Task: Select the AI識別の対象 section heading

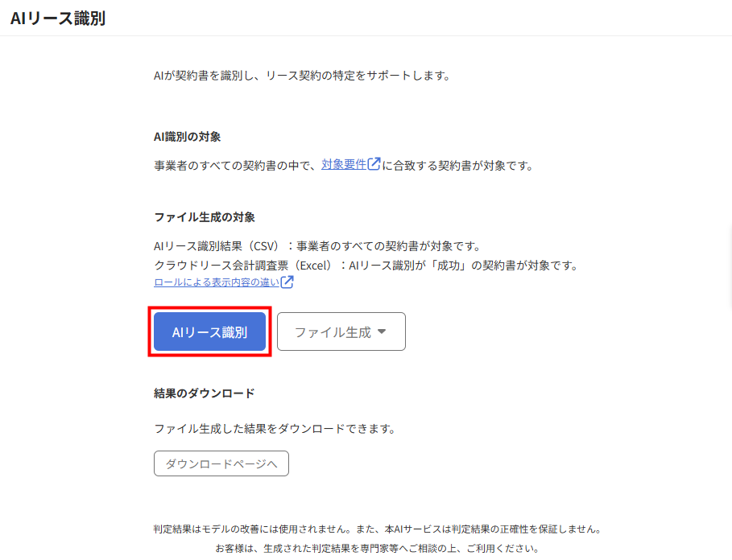Action: click(187, 137)
